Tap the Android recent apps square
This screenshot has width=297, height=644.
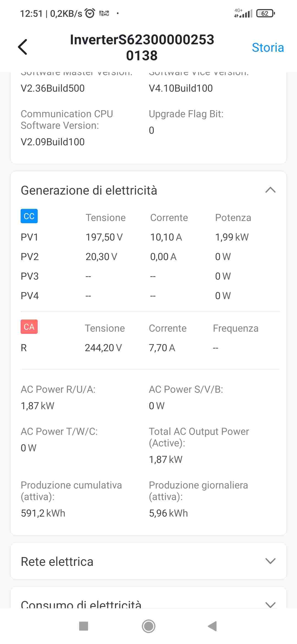84,626
